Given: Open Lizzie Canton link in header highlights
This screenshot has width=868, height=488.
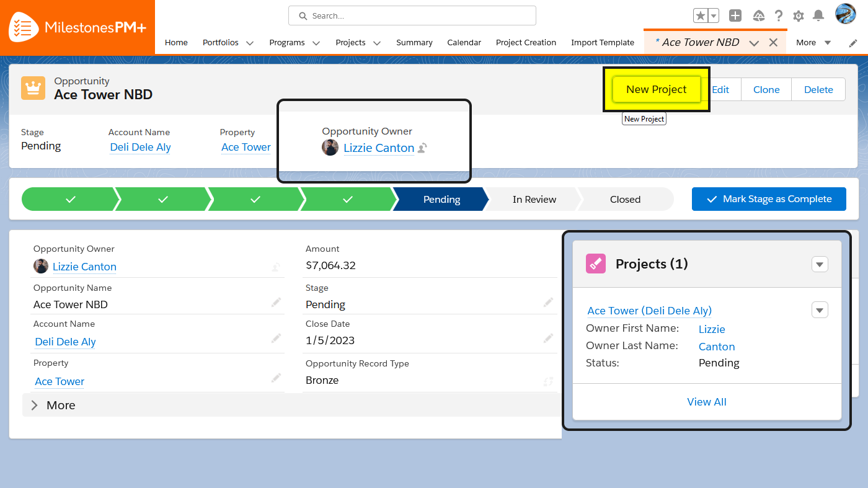Looking at the screenshot, I should click(379, 148).
